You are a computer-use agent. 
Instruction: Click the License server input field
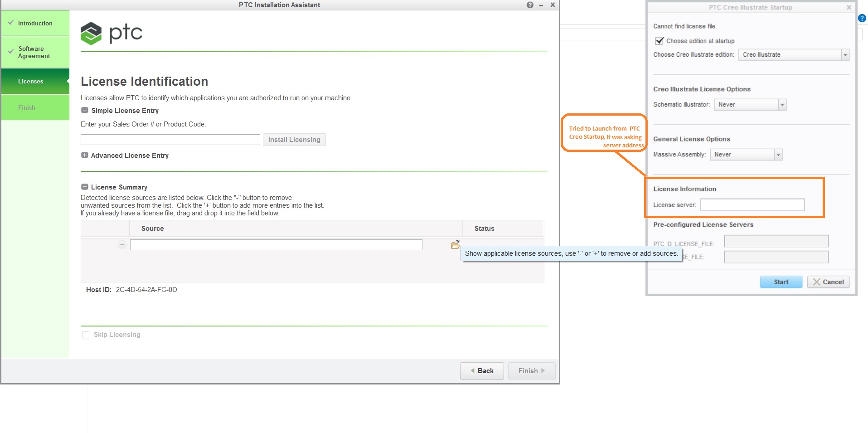point(752,205)
